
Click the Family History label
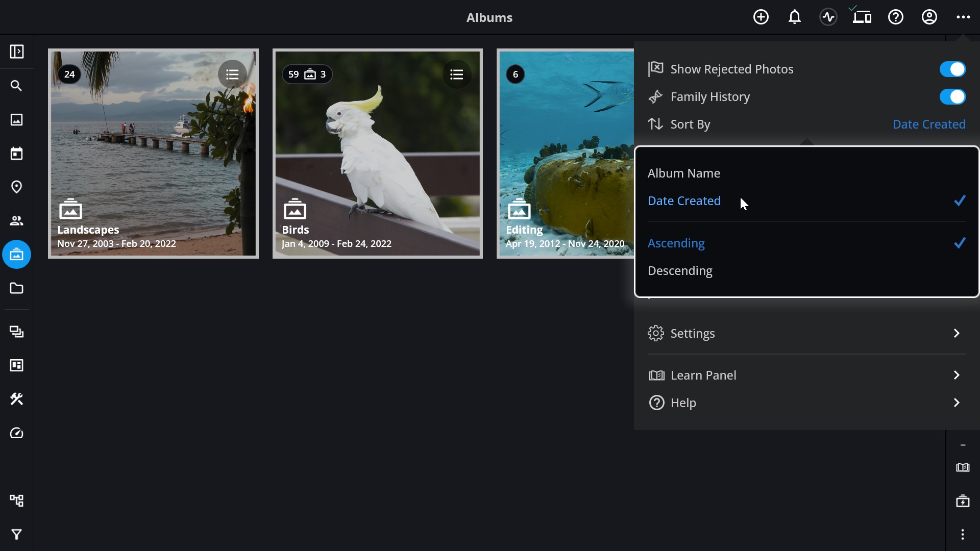[710, 96]
